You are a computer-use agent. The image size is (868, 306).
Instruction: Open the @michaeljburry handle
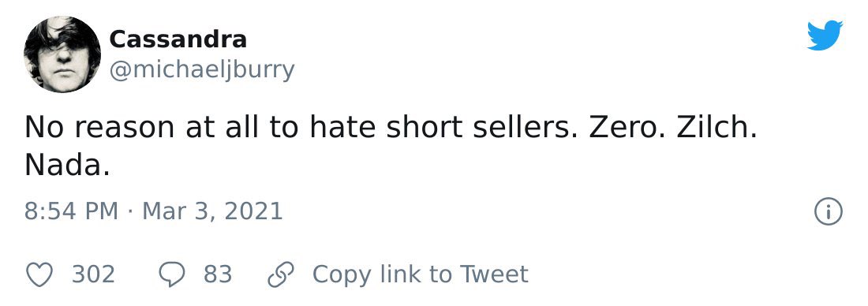[201, 71]
